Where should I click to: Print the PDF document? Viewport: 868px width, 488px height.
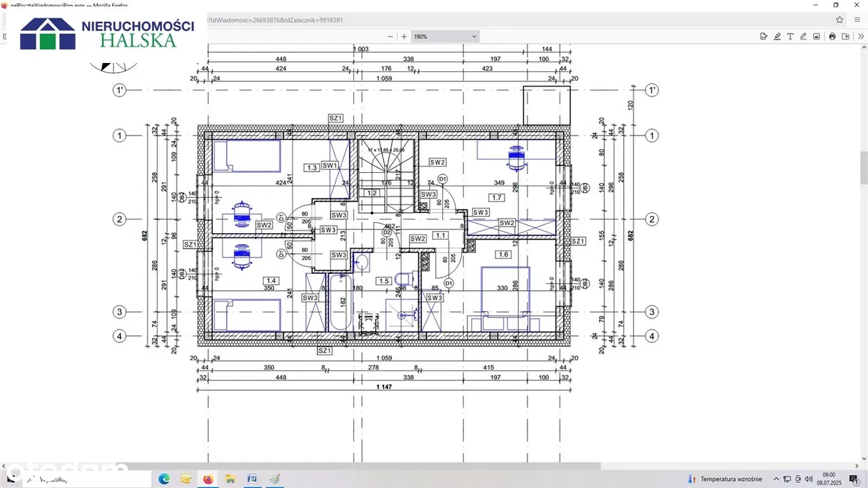click(x=832, y=37)
